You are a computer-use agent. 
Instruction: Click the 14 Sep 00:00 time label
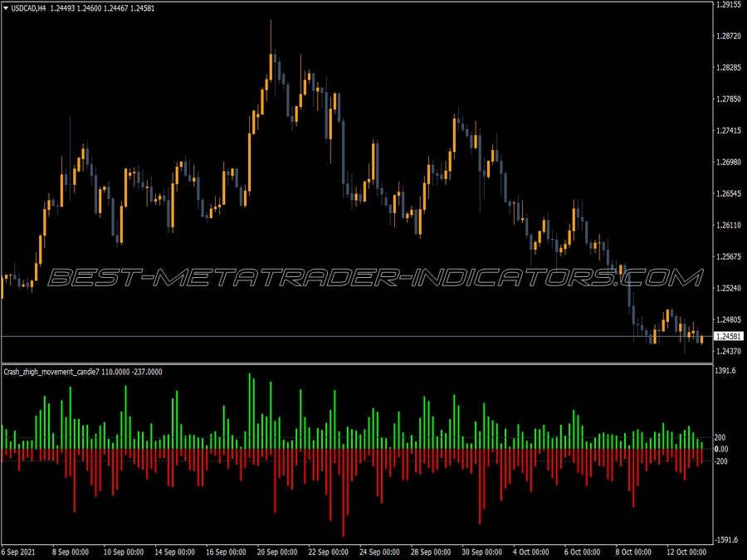click(x=175, y=552)
